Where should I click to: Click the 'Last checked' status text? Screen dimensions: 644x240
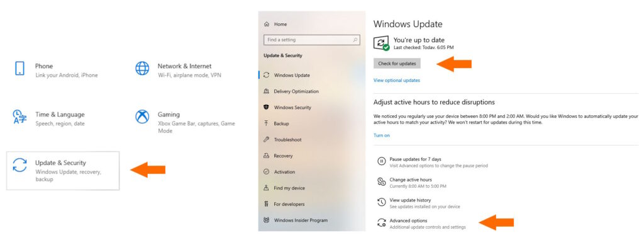[423, 48]
